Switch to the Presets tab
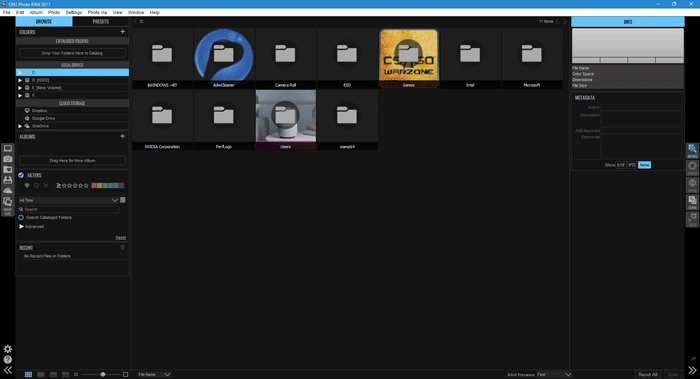 pos(101,21)
